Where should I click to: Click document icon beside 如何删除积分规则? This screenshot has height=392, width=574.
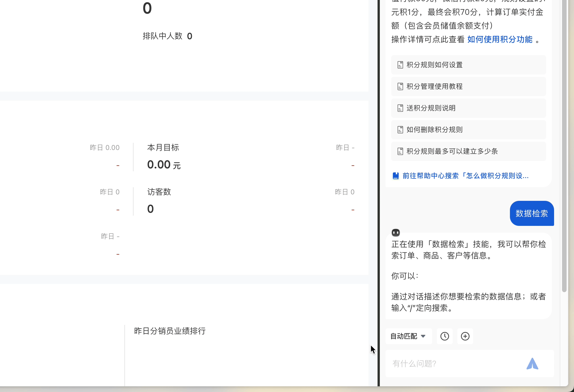click(400, 130)
